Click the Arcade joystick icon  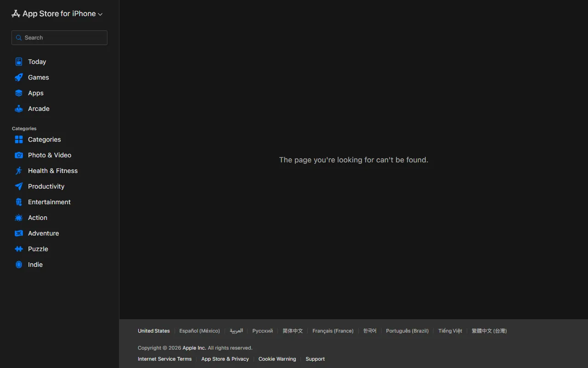tap(19, 109)
